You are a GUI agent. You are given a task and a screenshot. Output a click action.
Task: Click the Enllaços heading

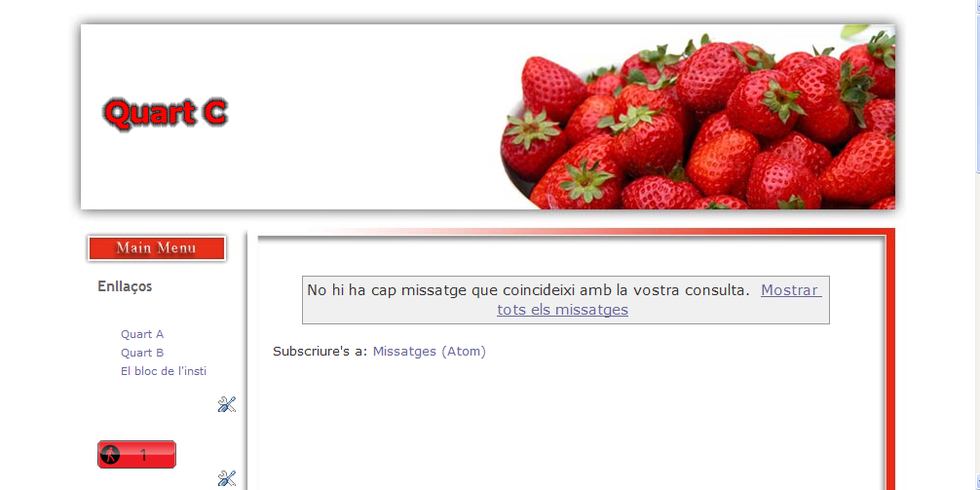(x=125, y=286)
